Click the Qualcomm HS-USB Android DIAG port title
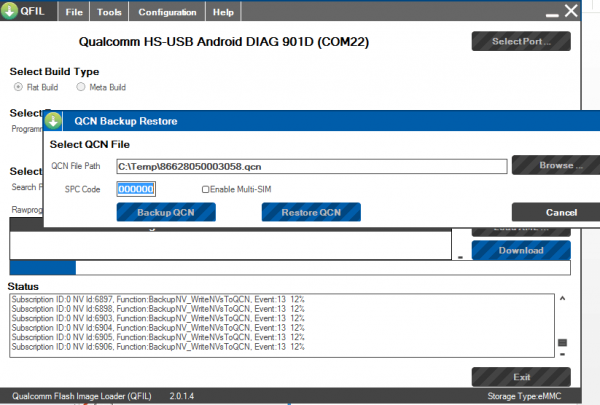 pyautogui.click(x=224, y=42)
